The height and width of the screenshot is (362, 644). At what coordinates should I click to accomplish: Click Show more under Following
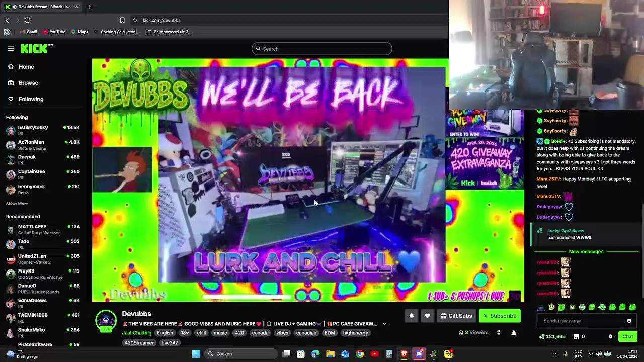[x=17, y=204]
